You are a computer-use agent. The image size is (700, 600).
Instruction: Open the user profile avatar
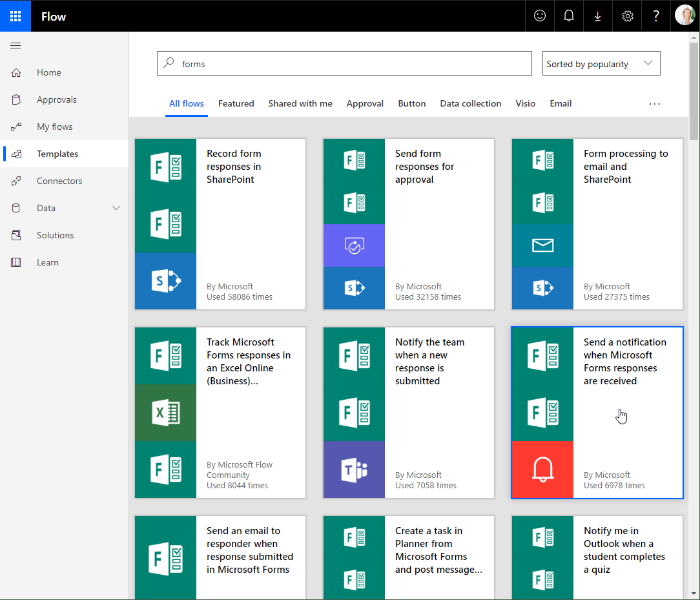[685, 16]
